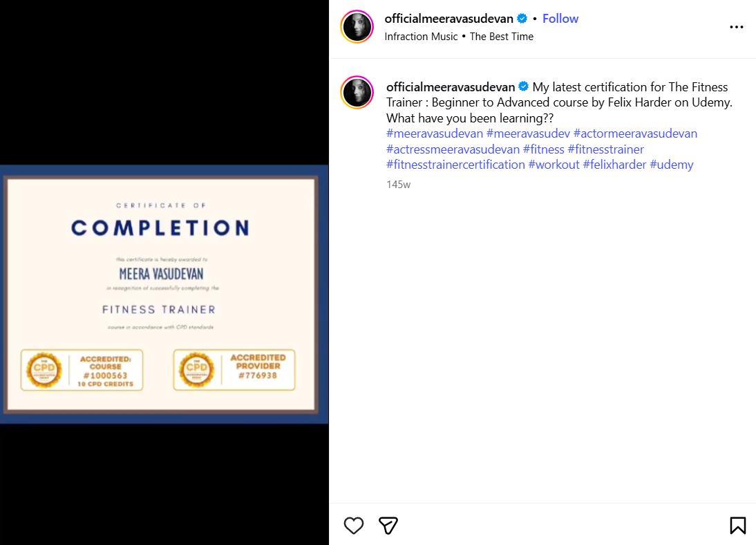Viewport: 756px width, 545px height.
Task: Open The Best Time audio track link
Action: point(502,36)
